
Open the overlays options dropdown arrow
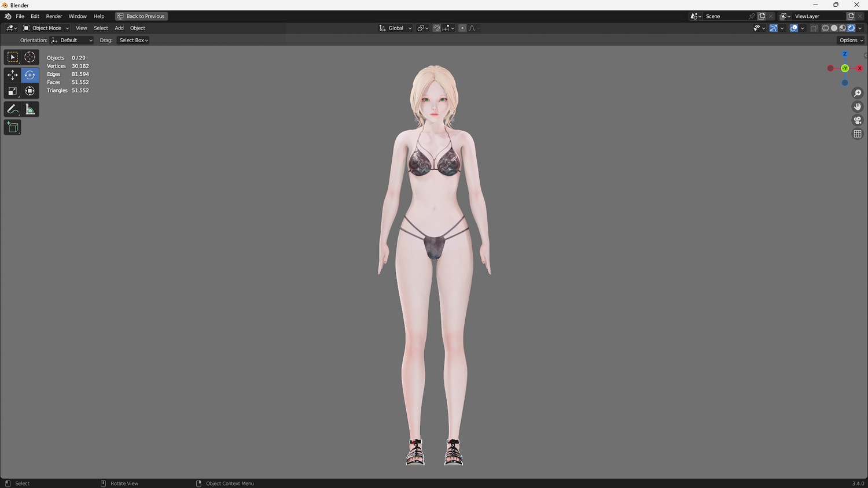click(803, 28)
